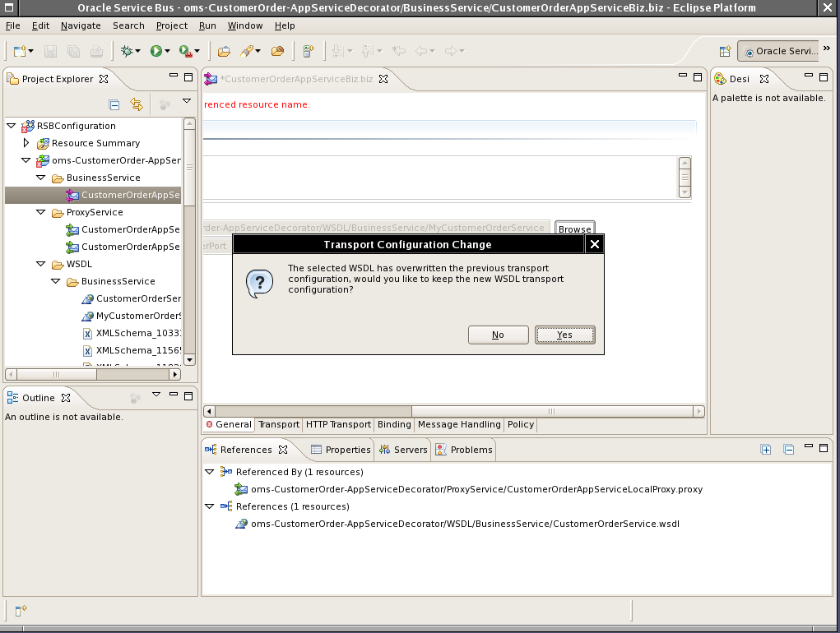Click No in Transport Configuration Change dialog

pos(499,335)
